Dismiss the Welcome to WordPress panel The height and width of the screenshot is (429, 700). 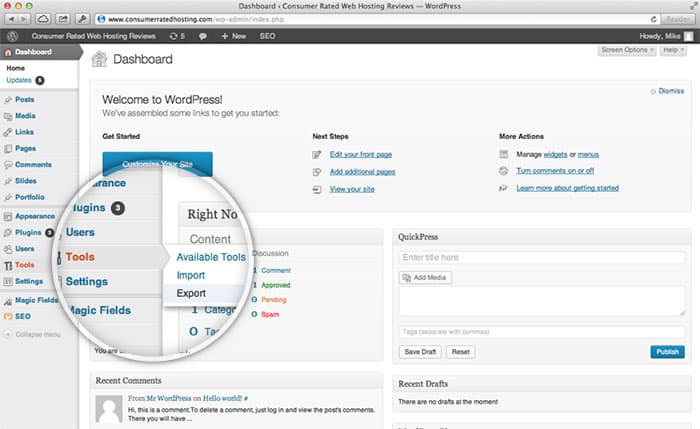(x=667, y=91)
